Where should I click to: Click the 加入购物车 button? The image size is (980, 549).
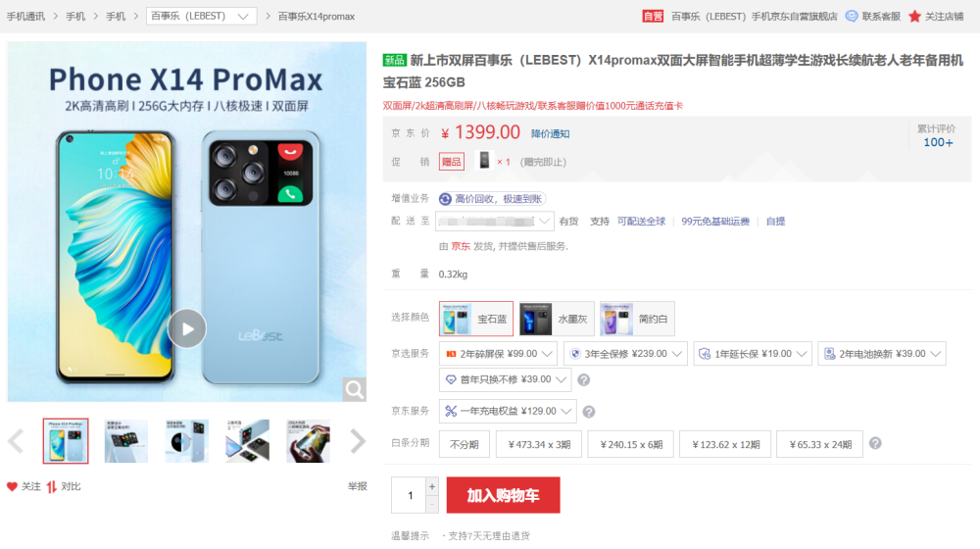coord(503,495)
